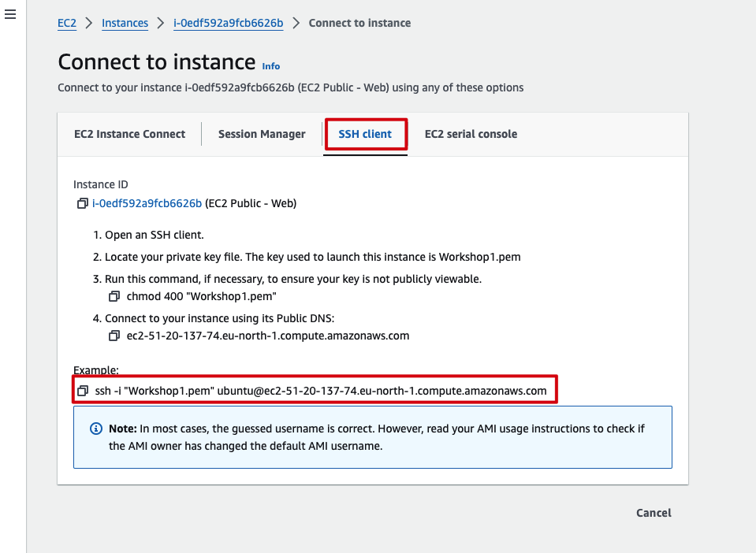Go to EC2 in the breadcrumb
Viewport: 756px width, 553px height.
coord(67,23)
